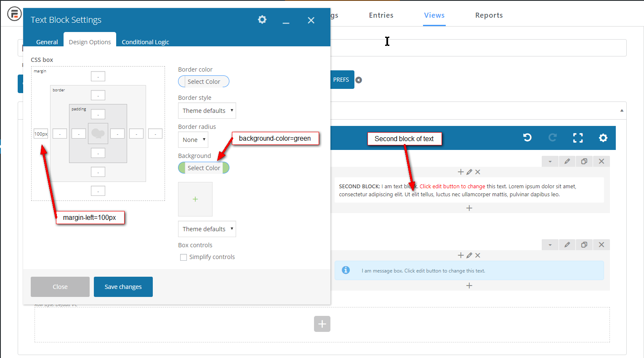Open settings gear in Text Block Settings header

[262, 19]
